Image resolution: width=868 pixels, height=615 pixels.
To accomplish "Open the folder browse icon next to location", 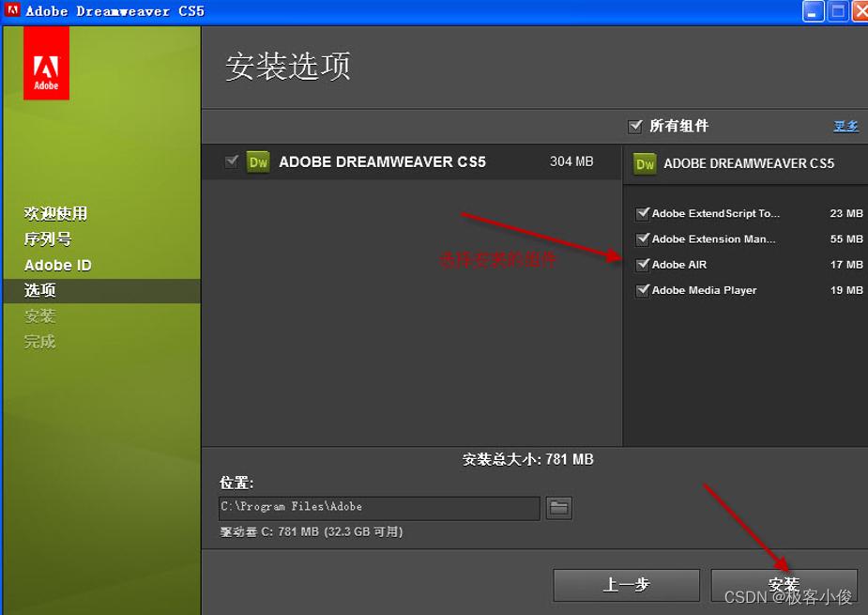I will coord(558,508).
